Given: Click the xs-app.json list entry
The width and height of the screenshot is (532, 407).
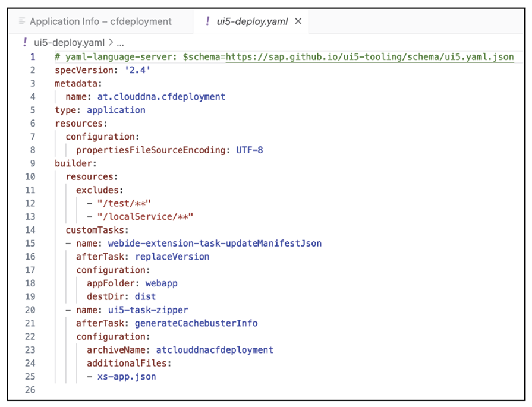Looking at the screenshot, I should [127, 377].
